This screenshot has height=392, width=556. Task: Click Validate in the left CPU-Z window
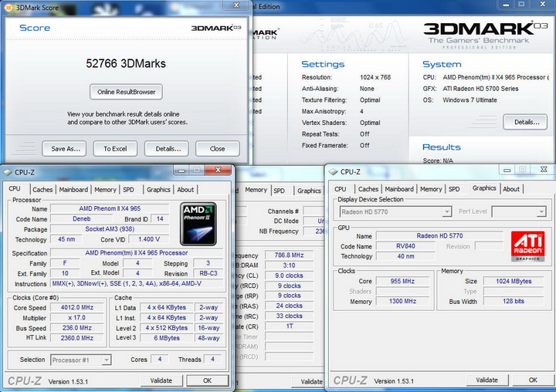coord(161,380)
